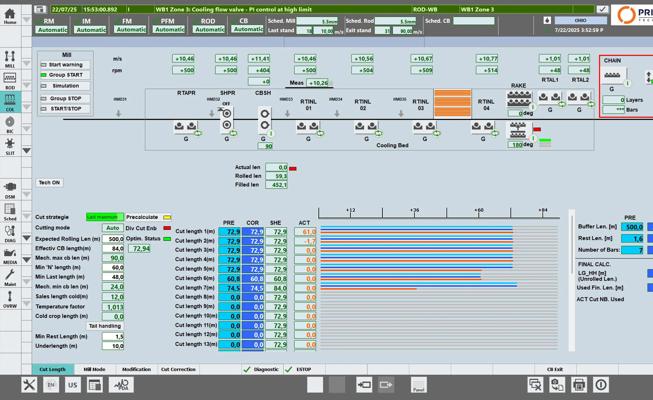The width and height of the screenshot is (653, 400).
Task: Expand the arrow next to COL
Action: point(26,107)
